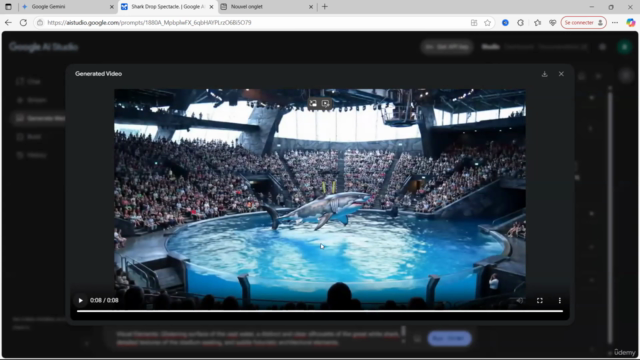Open the tab actions menu icon
The height and width of the screenshot is (360, 640).
8,7
